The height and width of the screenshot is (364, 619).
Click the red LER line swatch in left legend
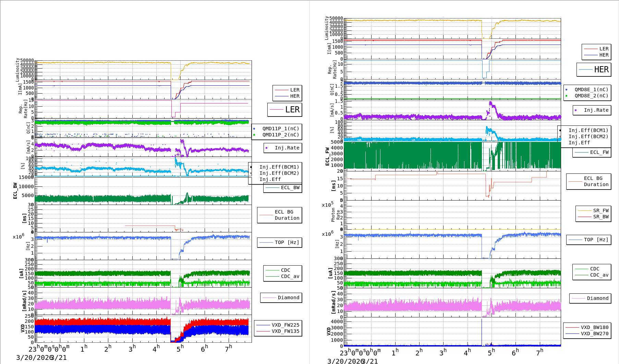(281, 90)
